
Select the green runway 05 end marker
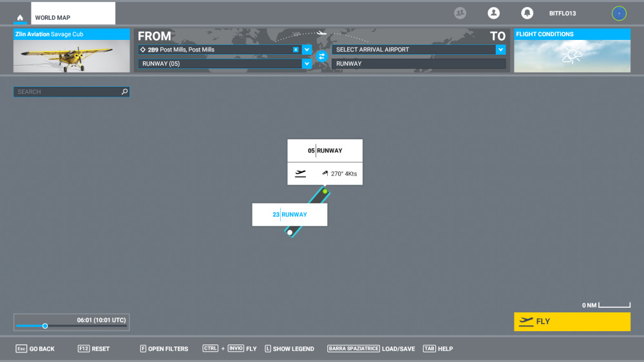pyautogui.click(x=325, y=191)
